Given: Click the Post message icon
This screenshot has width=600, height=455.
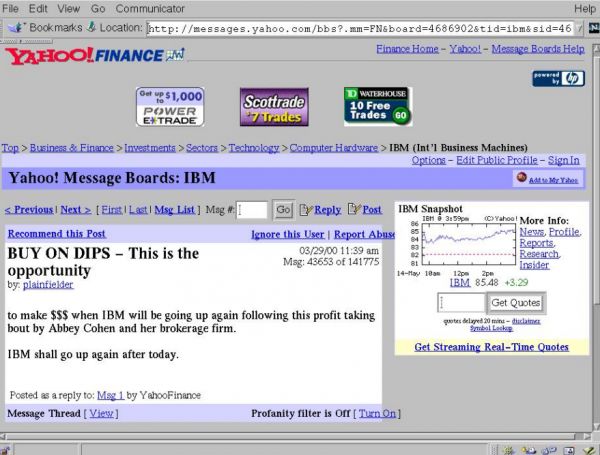Looking at the screenshot, I should pos(354,210).
